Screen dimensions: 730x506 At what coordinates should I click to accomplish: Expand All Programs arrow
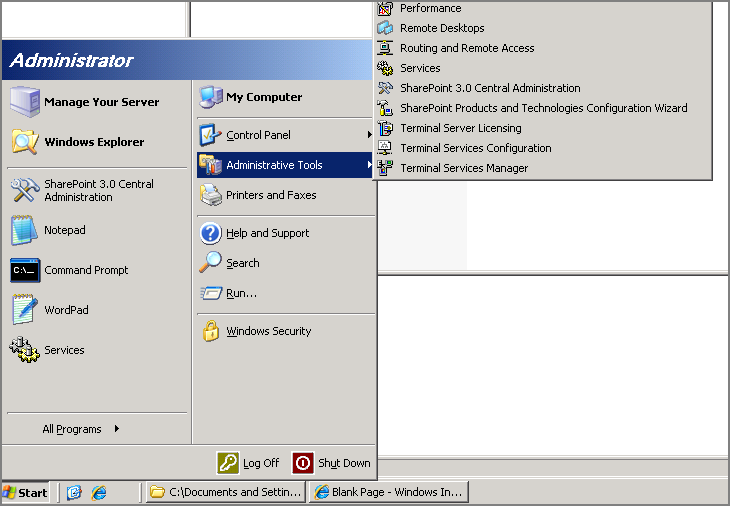[x=117, y=429]
